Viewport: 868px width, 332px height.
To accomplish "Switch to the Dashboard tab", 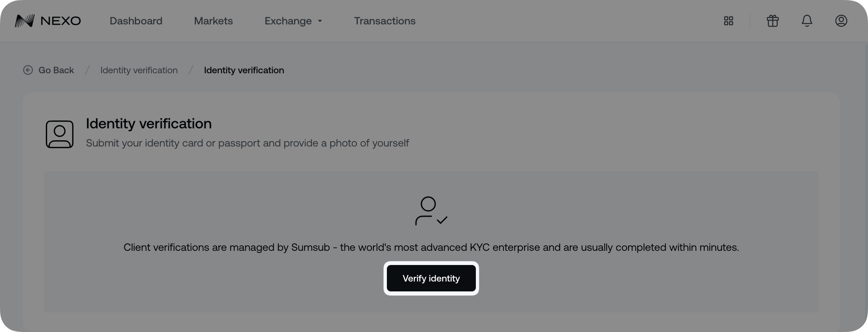I will click(136, 20).
